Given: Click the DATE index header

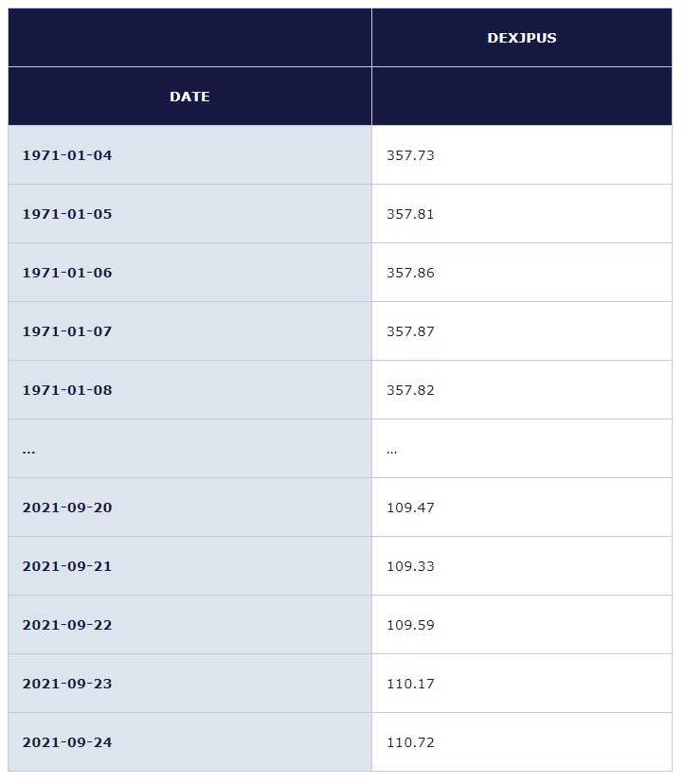Looking at the screenshot, I should click(x=189, y=97).
